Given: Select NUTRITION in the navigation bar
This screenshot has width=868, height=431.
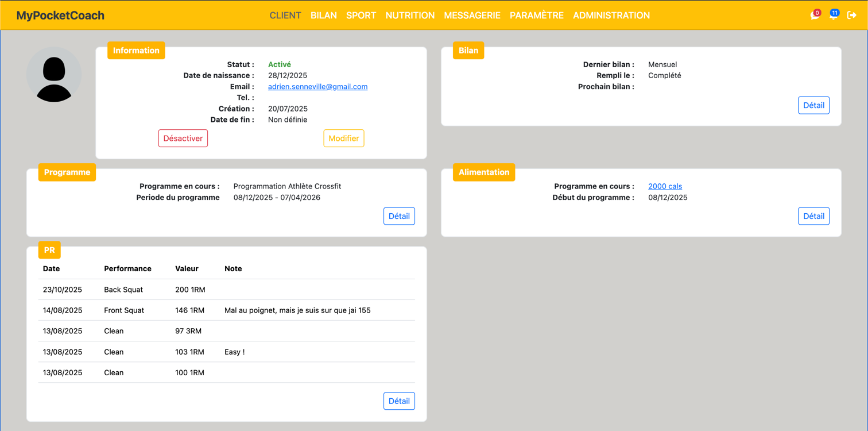Looking at the screenshot, I should 410,16.
